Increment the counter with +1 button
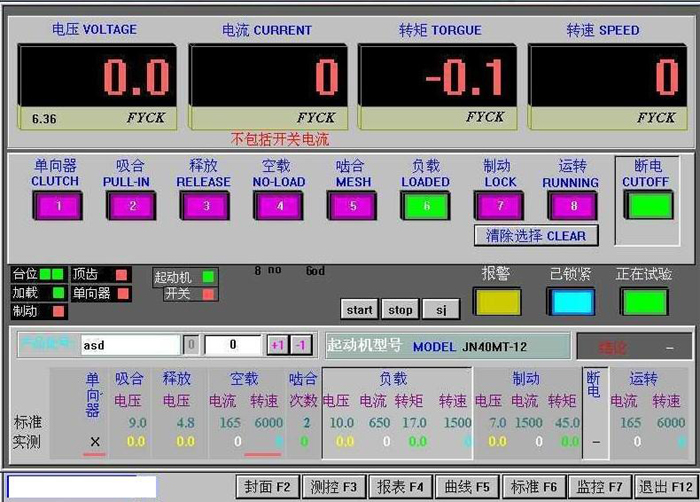The image size is (700, 502). click(278, 345)
